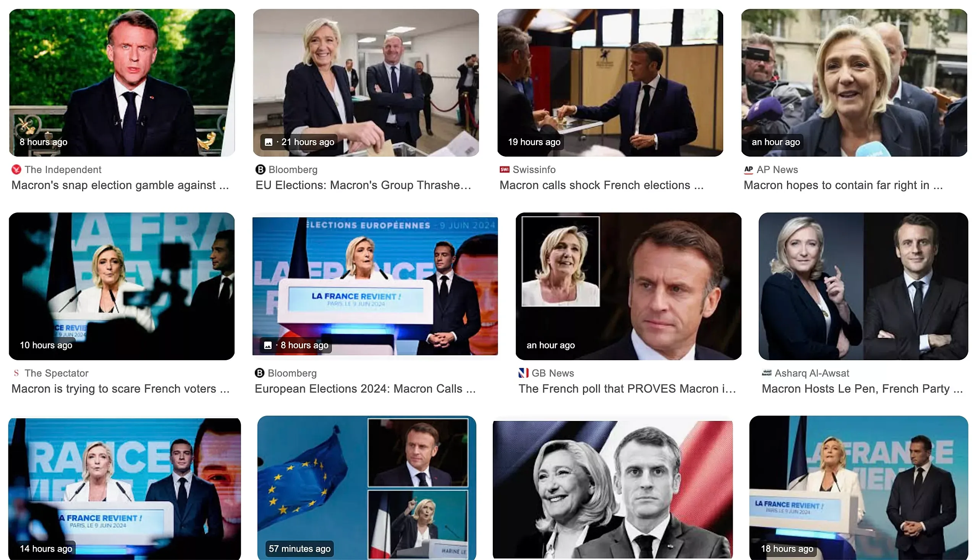The width and height of the screenshot is (978, 560).
Task: Click the Asharq Al-Awsat source icon
Action: coord(766,373)
